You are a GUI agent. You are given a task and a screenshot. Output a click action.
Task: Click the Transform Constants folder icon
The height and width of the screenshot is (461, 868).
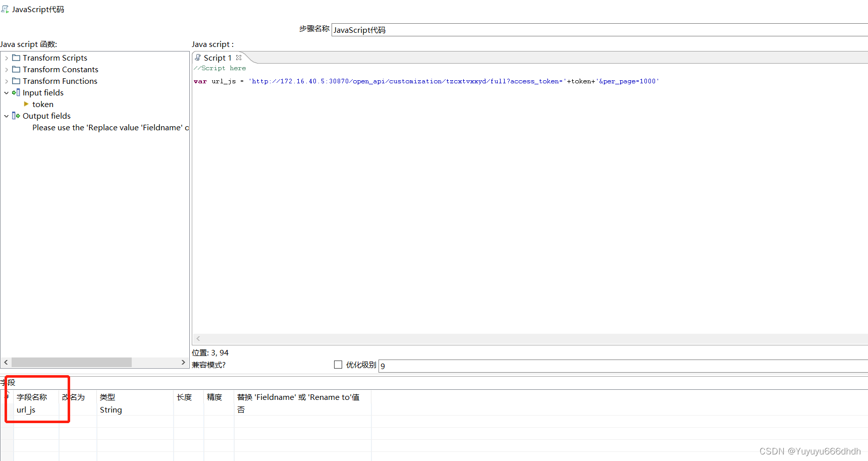pos(16,69)
